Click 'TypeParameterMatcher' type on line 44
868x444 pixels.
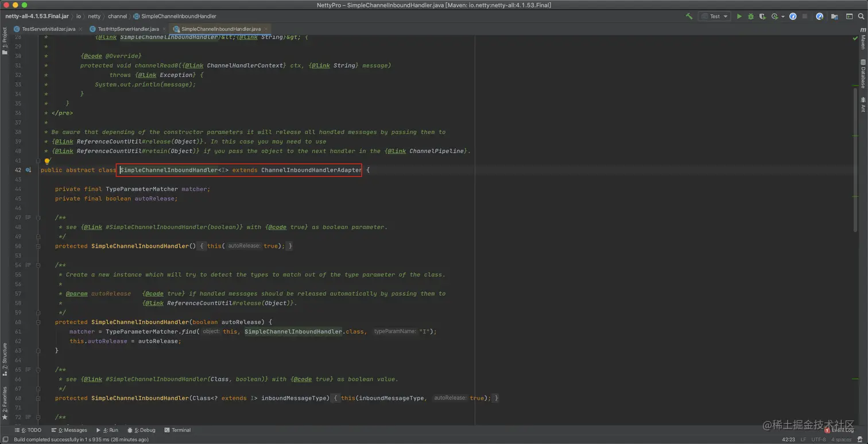click(142, 189)
